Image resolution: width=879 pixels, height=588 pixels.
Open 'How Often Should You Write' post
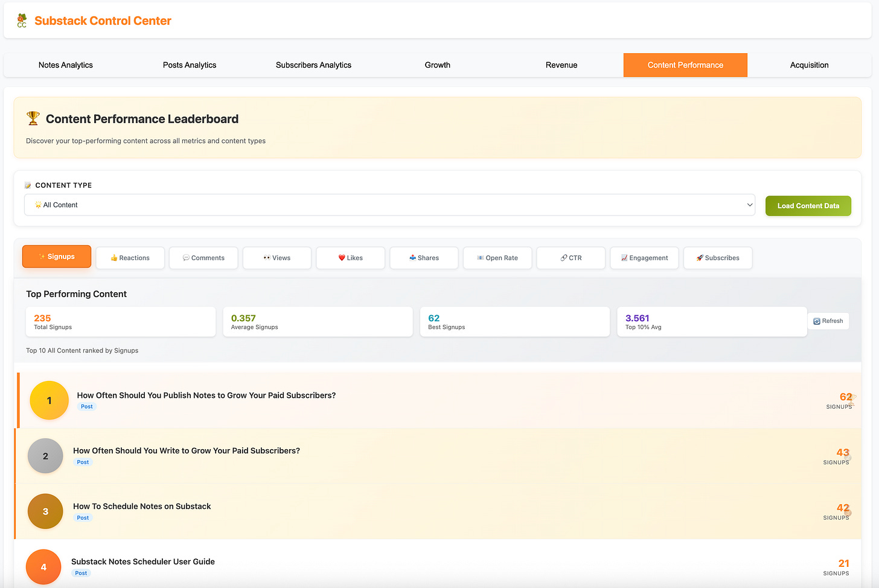pos(187,451)
